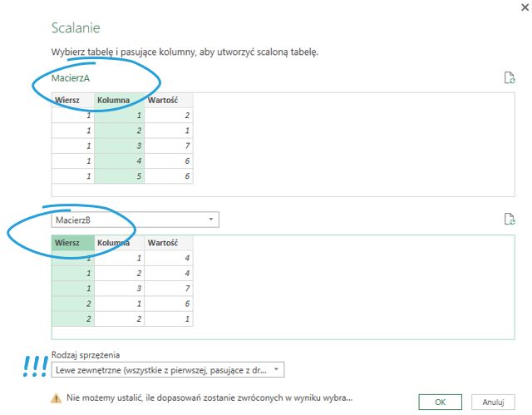532x415 pixels.
Task: Confirm the merge with the OK button
Action: 441,402
